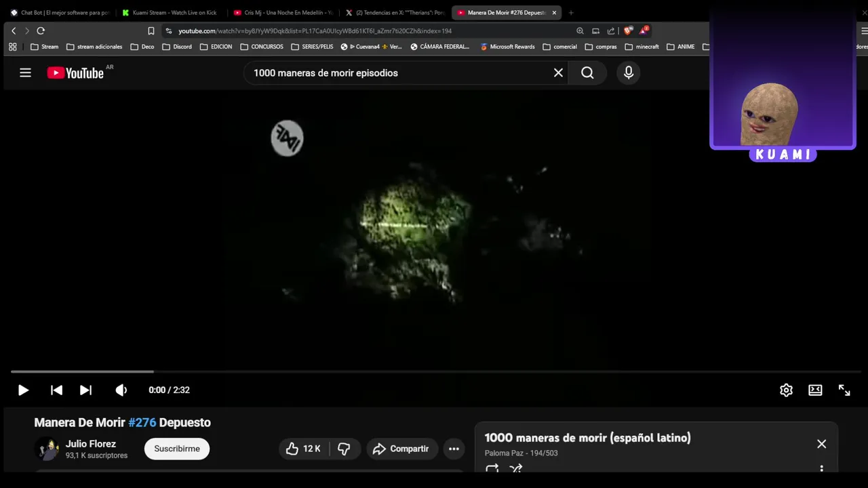868x488 pixels.
Task: Switch to the Kuami Stream Kick tab
Action: 170,12
